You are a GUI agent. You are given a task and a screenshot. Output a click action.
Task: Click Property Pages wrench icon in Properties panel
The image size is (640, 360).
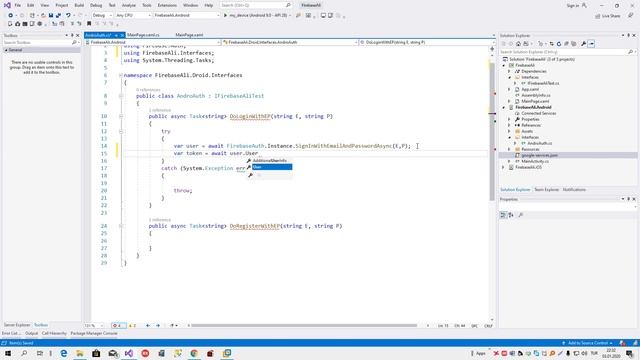coord(521,215)
